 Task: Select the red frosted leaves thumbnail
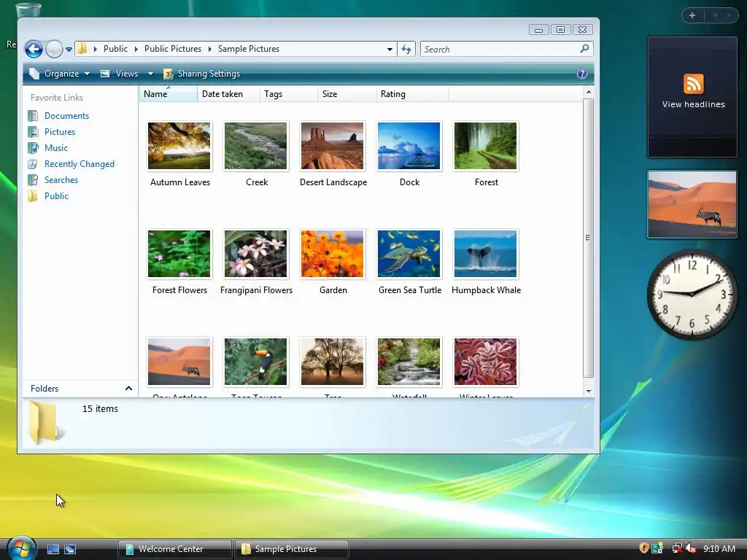pyautogui.click(x=485, y=362)
